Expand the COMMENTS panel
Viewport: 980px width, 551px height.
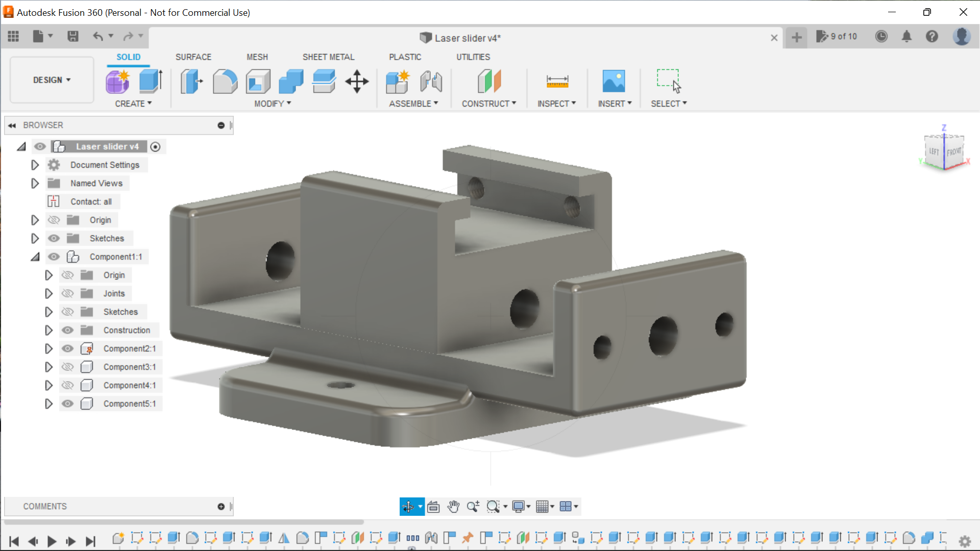pyautogui.click(x=221, y=507)
